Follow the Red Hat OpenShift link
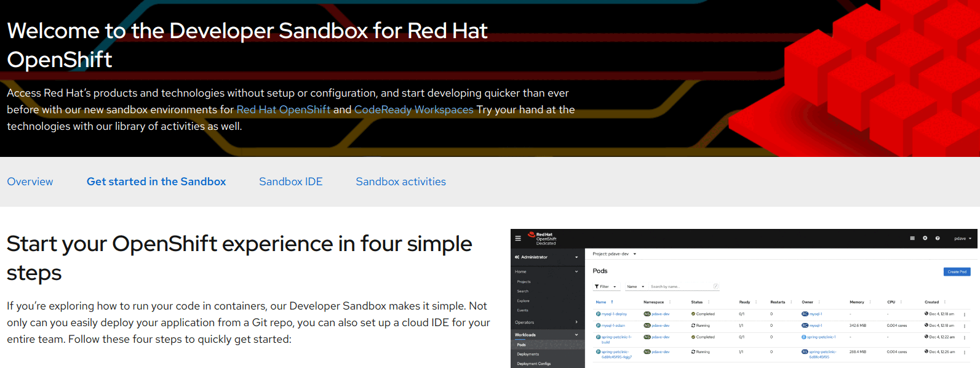 (283, 110)
